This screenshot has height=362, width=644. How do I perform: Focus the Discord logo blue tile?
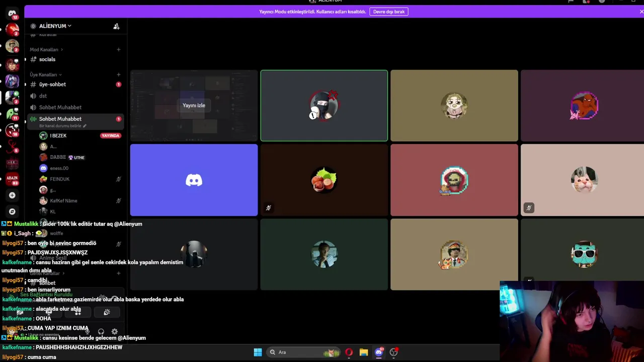(194, 180)
